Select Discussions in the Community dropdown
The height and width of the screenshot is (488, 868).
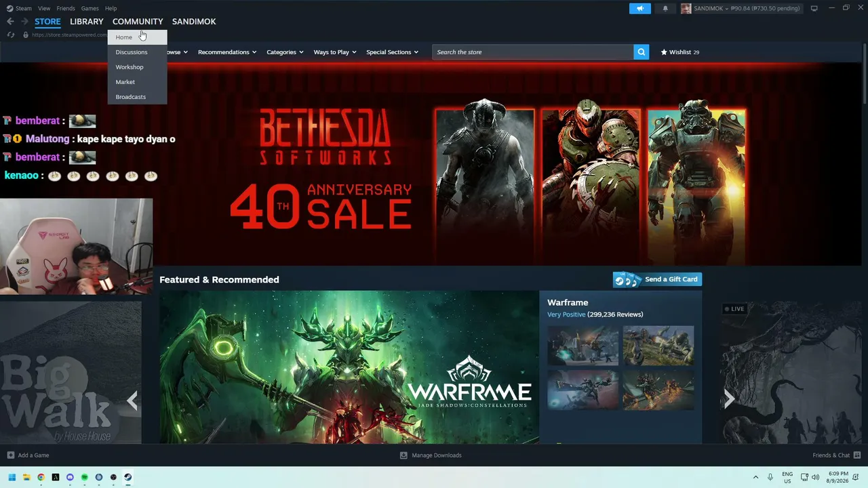tap(137, 52)
